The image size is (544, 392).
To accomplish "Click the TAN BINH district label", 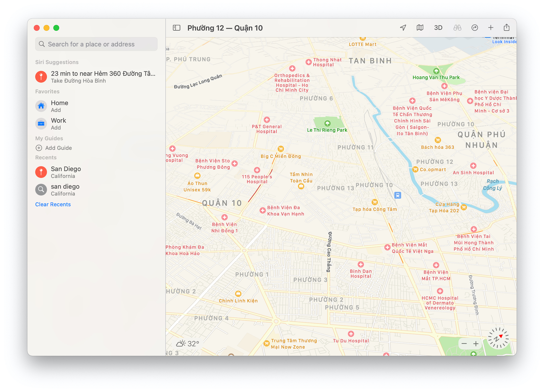I will point(370,61).
